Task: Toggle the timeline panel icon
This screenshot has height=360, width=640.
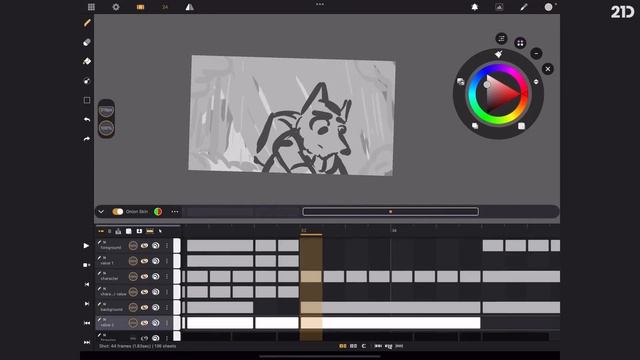Action: point(140,7)
